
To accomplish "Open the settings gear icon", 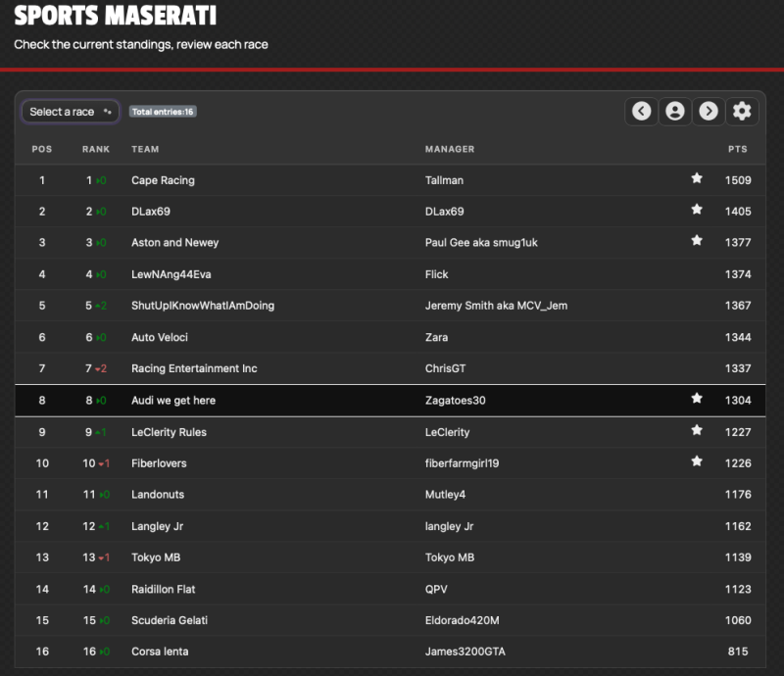I will (x=742, y=111).
